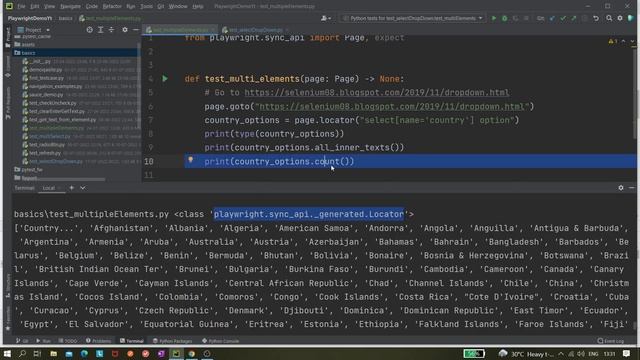Open the Git menu
Image resolution: width=640 pixels, height=360 pixels.
[x=160, y=7]
